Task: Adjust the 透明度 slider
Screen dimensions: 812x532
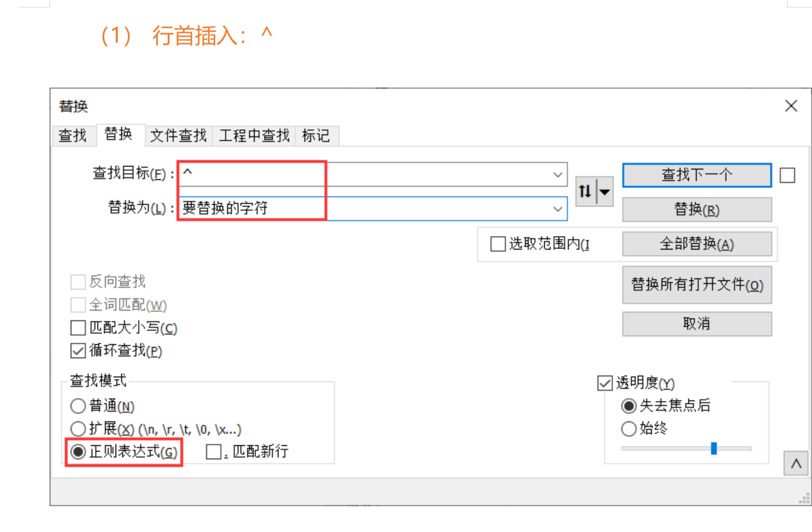Action: (715, 448)
